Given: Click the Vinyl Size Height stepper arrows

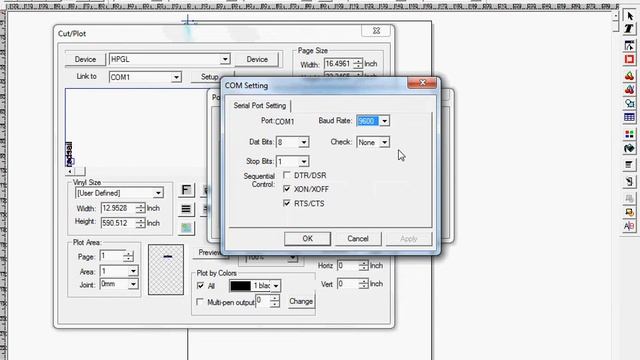Looking at the screenshot, I should click(140, 223).
